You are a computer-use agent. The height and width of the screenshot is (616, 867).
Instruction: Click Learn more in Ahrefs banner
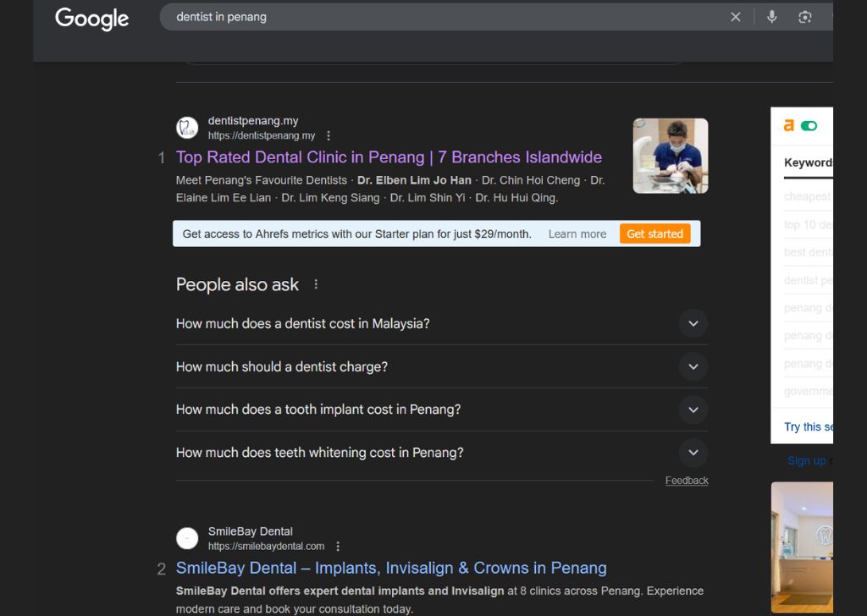[x=577, y=234]
